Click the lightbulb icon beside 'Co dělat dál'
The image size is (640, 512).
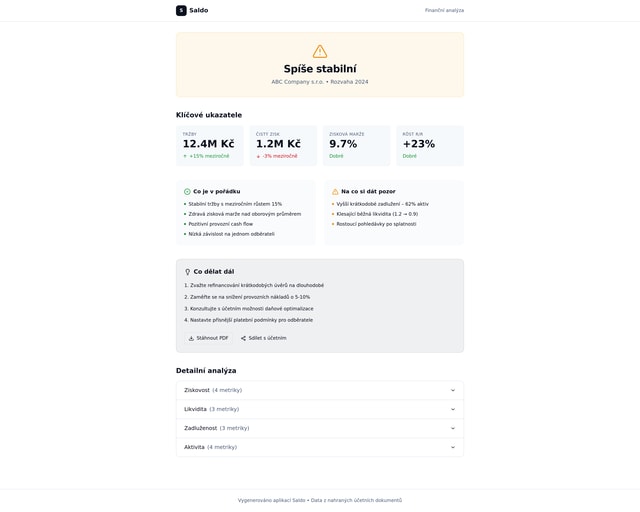187,271
